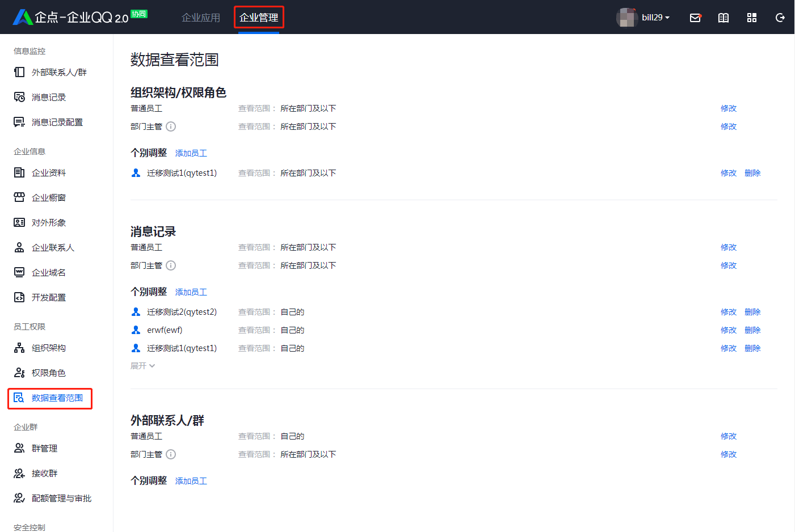Click info icon beside 部门主管 under 组织架构/权限角色

(x=171, y=126)
